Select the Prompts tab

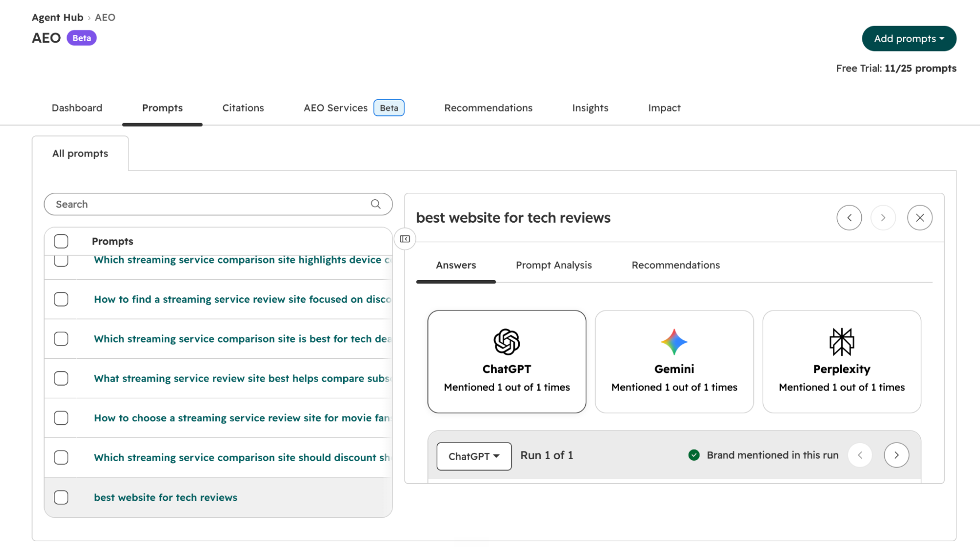162,108
